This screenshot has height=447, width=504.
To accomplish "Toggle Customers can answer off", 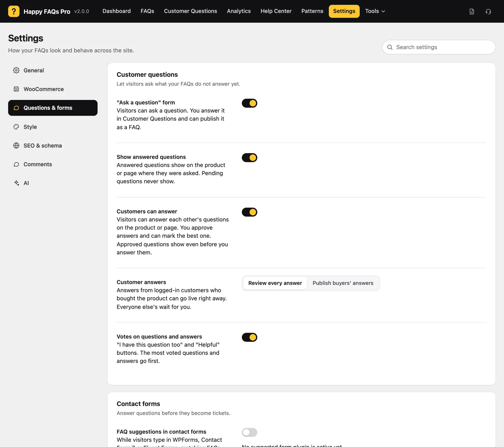I will pyautogui.click(x=249, y=212).
